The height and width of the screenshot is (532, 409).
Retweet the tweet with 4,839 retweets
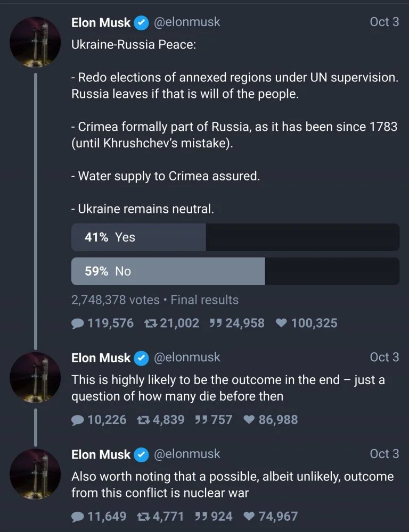[x=144, y=420]
